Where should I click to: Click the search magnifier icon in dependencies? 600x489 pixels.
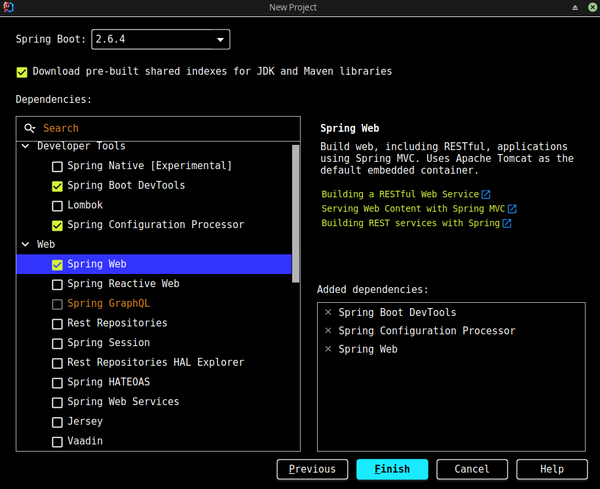tap(30, 128)
